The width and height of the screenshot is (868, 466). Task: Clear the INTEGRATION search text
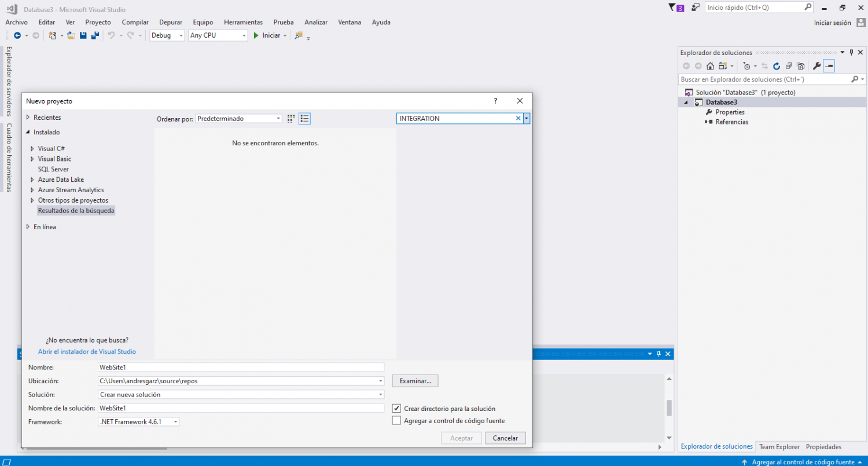tap(518, 118)
